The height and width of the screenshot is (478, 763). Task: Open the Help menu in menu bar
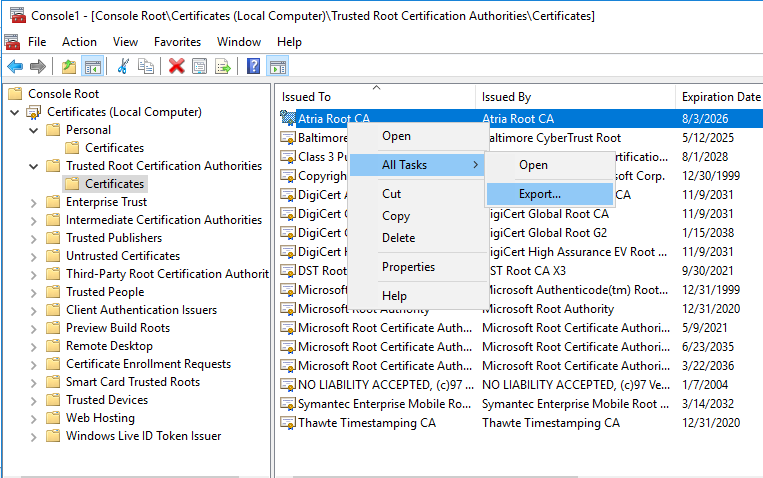pos(290,42)
